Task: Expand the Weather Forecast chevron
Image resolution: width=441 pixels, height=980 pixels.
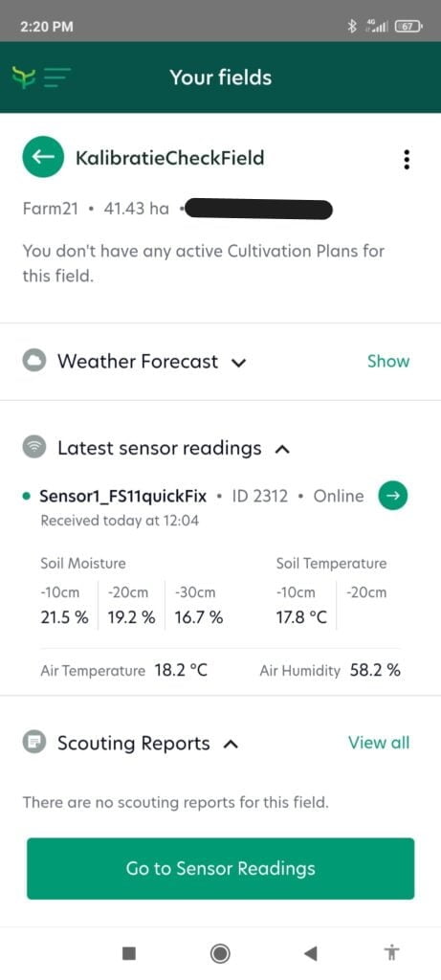Action: 238,363
